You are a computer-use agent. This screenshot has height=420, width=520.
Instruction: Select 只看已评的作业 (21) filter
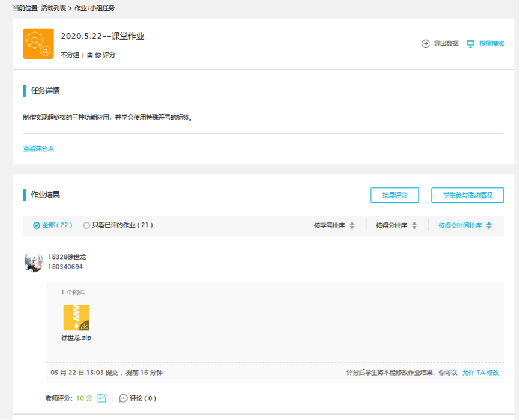[118, 225]
